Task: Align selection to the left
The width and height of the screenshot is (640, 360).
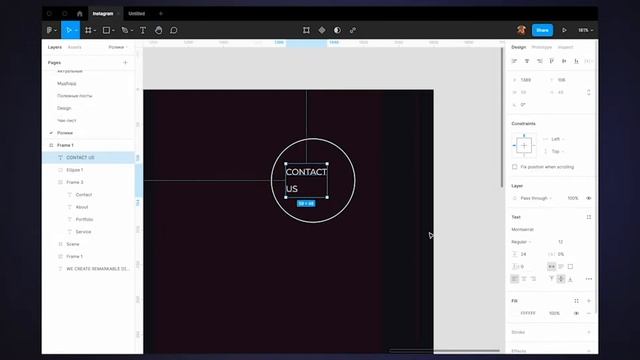Action: (x=514, y=61)
